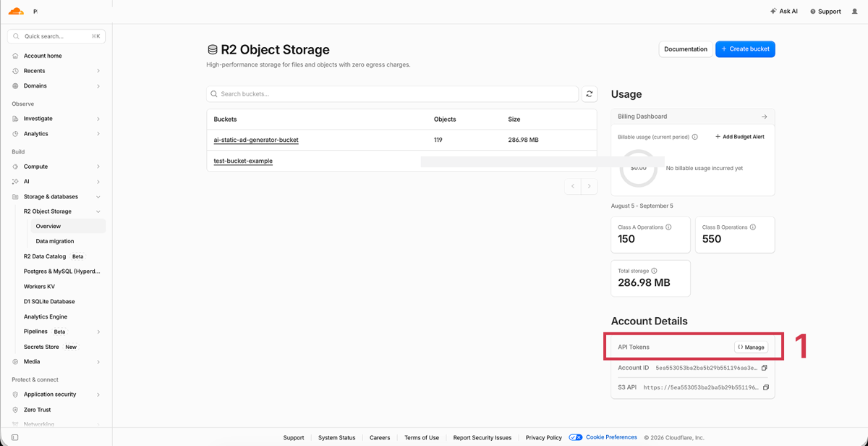This screenshot has height=446, width=868.
Task: Open Postgres & MySQL Hyperdrive item
Action: tap(62, 272)
